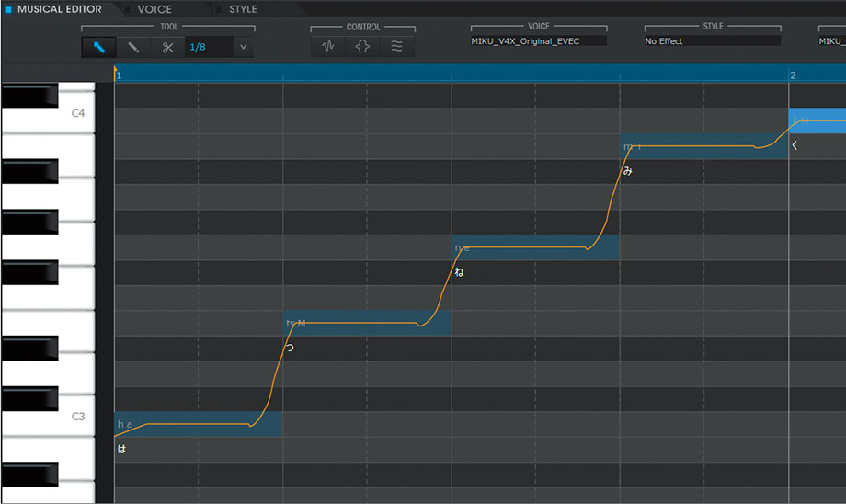Click the ね lyric label
The height and width of the screenshot is (504, 846).
pyautogui.click(x=459, y=272)
